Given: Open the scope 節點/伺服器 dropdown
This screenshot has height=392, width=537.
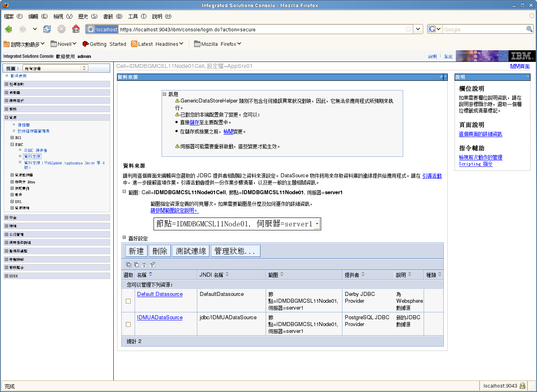Looking at the screenshot, I should pos(317,224).
